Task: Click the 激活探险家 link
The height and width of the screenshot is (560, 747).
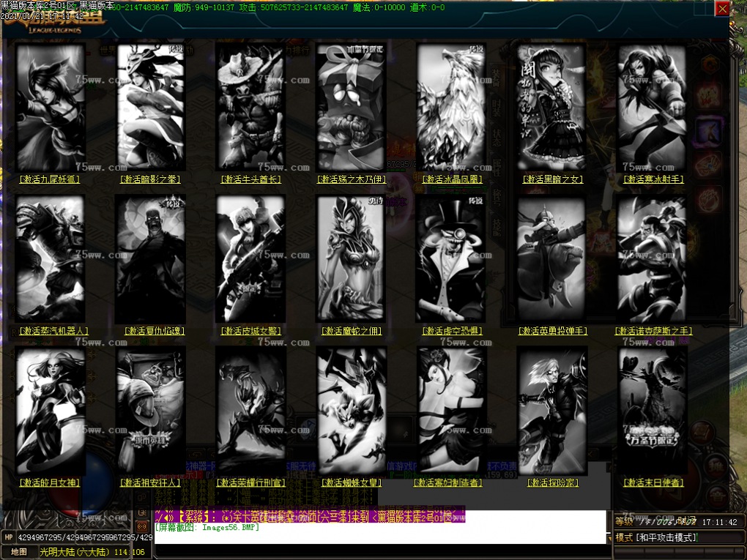Action: [553, 482]
